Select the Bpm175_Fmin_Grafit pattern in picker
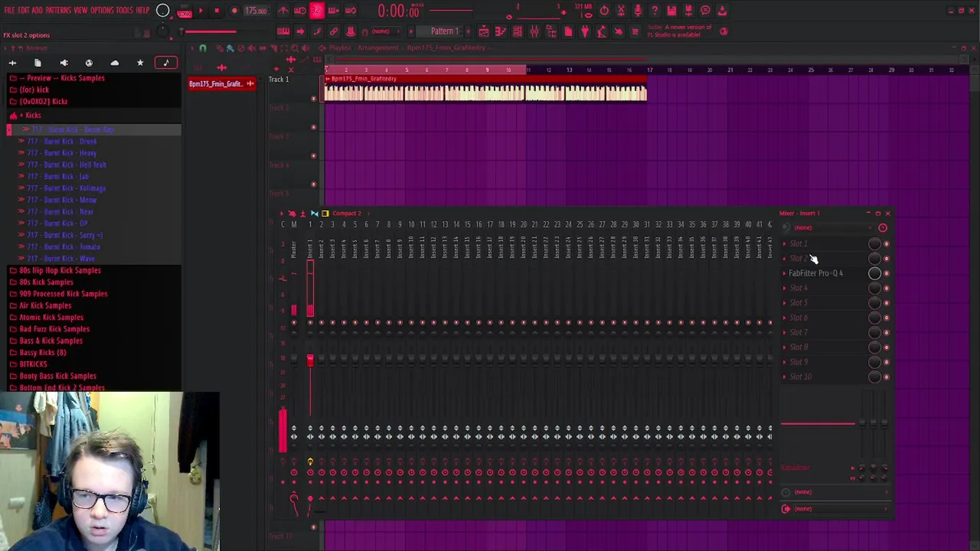980x551 pixels. 222,83
